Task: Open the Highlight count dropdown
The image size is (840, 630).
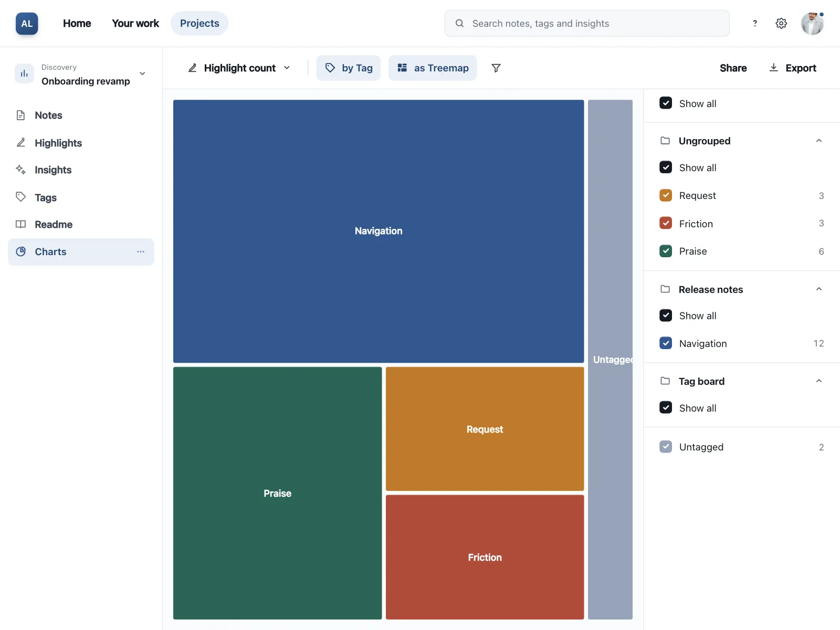Action: click(x=239, y=68)
